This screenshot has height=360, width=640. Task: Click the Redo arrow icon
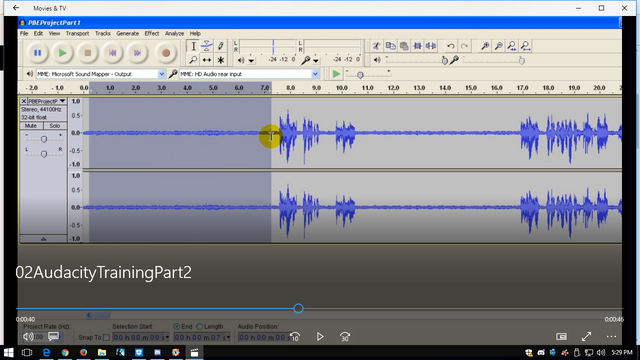(x=464, y=46)
